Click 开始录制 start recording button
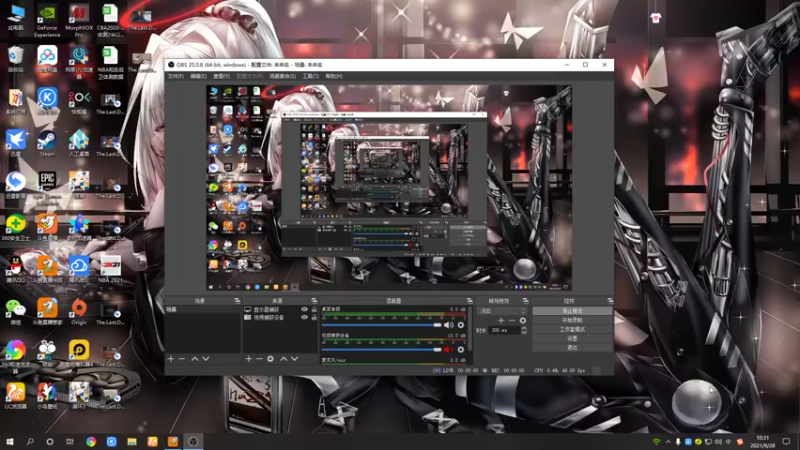The width and height of the screenshot is (800, 450). [572, 320]
